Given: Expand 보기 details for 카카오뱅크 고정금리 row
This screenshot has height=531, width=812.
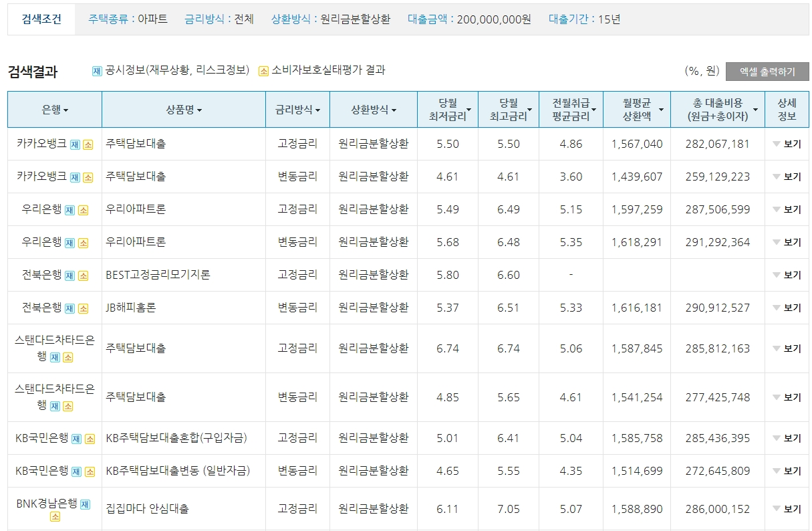Looking at the screenshot, I should (787, 144).
